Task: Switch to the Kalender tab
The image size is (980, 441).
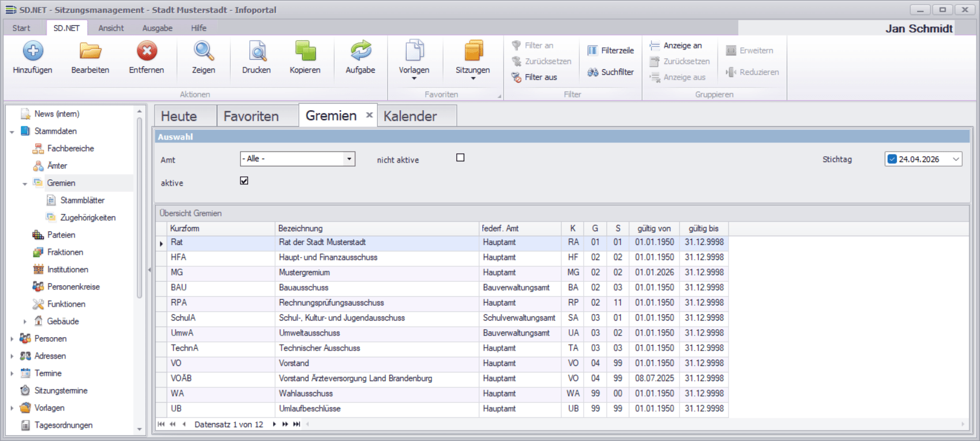Action: pos(410,116)
